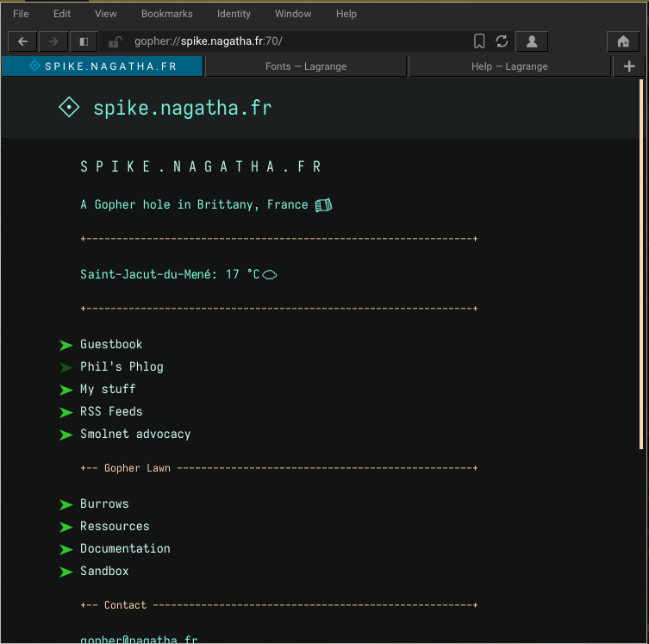Open the Burrows link
Screen dimensions: 649x644
[x=104, y=504]
